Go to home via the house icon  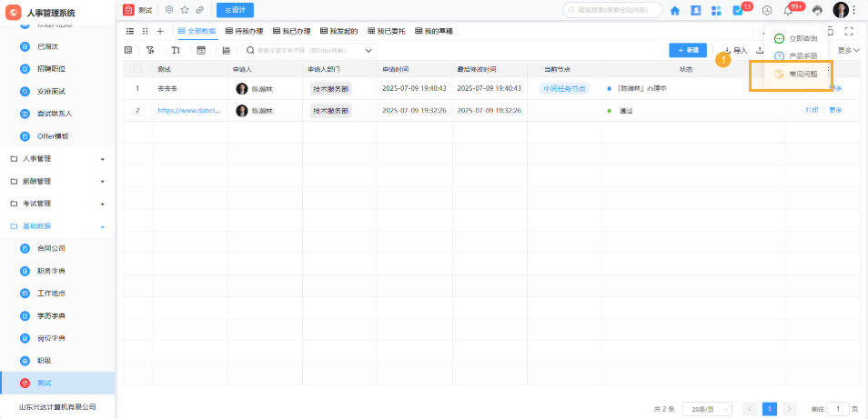(x=675, y=10)
